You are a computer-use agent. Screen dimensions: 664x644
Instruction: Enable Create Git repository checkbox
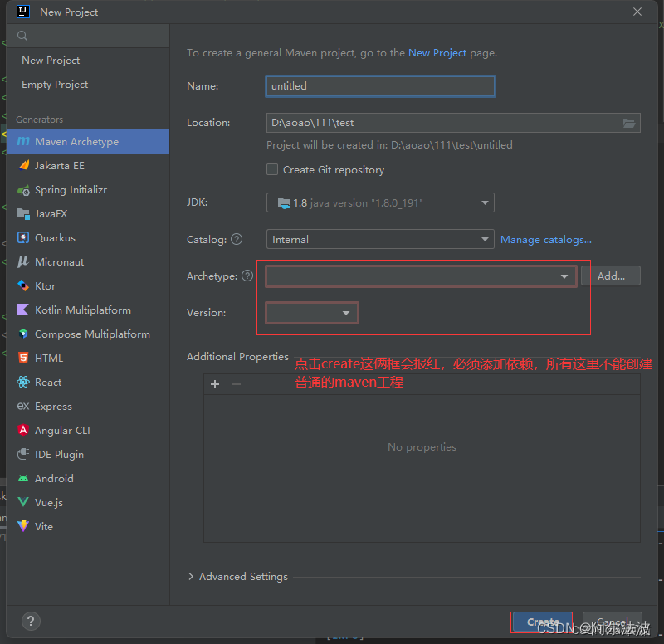coord(272,169)
